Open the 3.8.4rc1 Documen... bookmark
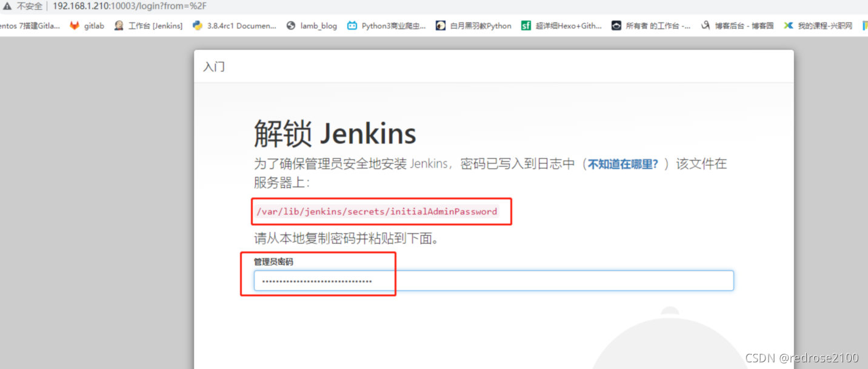 tap(241, 26)
